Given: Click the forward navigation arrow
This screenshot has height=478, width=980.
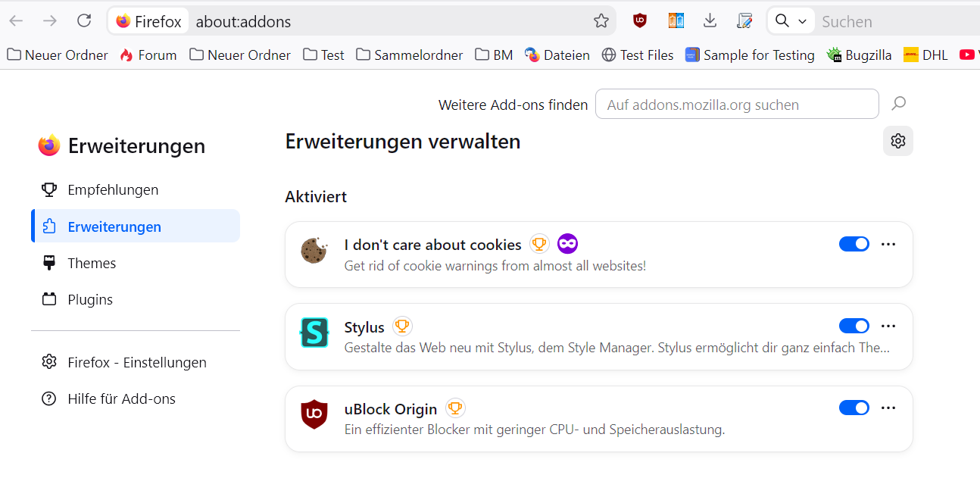Looking at the screenshot, I should (50, 21).
